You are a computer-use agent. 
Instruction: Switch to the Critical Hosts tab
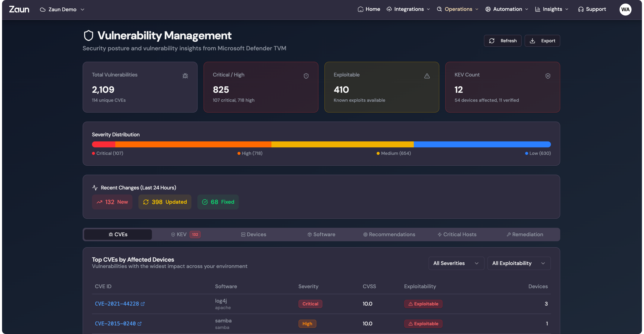pos(457,234)
